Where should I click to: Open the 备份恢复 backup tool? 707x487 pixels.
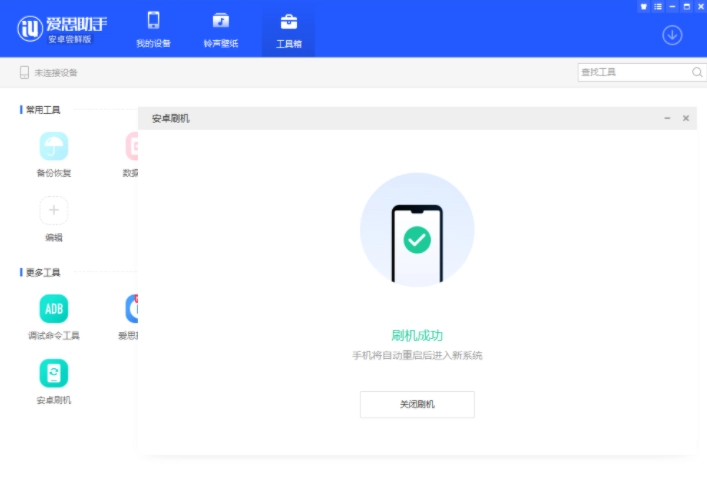(54, 147)
